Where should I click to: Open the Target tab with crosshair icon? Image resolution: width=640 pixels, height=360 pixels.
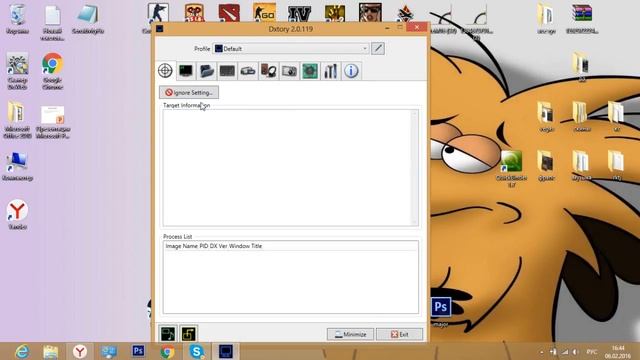pyautogui.click(x=165, y=71)
